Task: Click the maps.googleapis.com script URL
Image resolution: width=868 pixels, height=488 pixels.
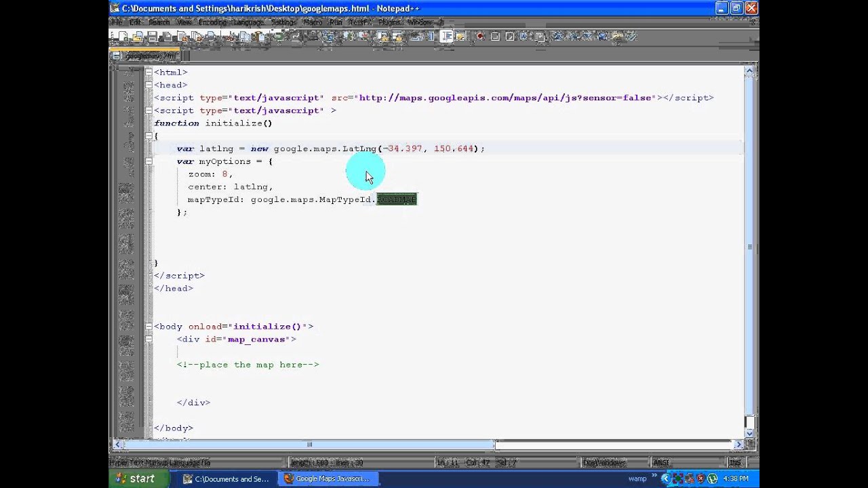Action: click(505, 98)
